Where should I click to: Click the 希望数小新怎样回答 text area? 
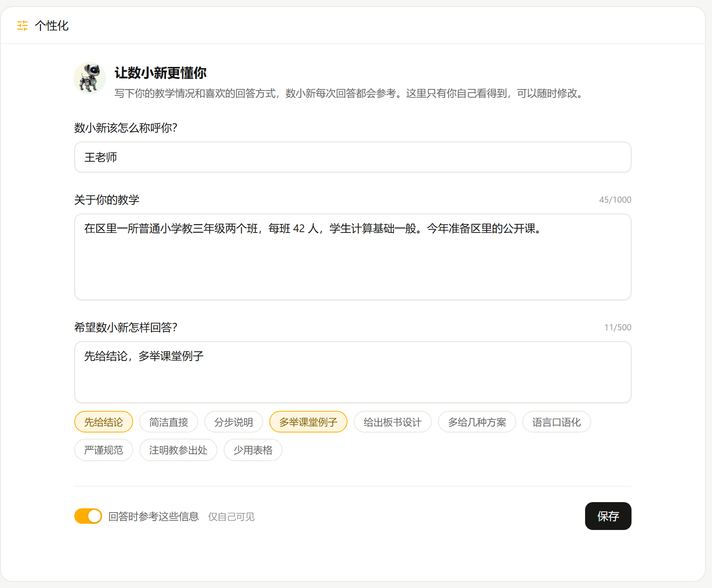click(353, 372)
